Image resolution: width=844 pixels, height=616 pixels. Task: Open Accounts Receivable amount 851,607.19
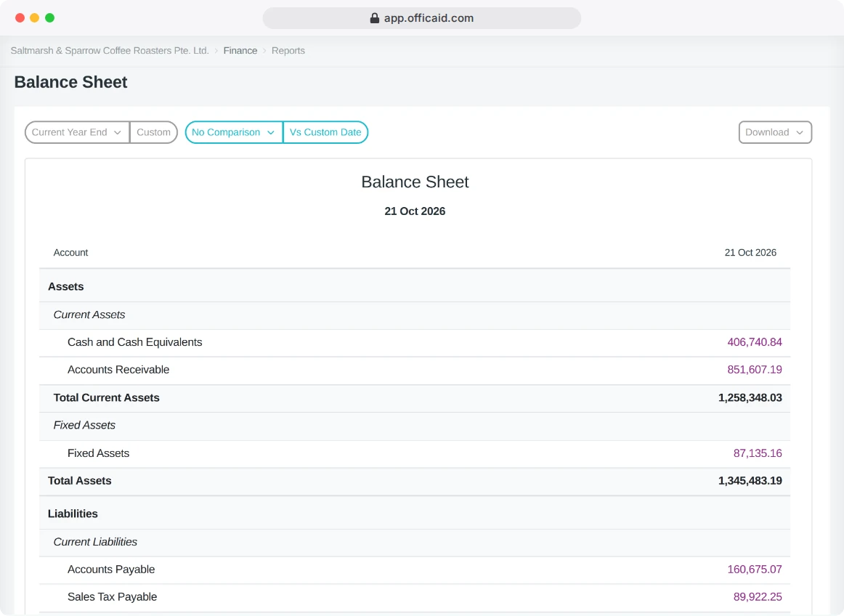click(754, 370)
